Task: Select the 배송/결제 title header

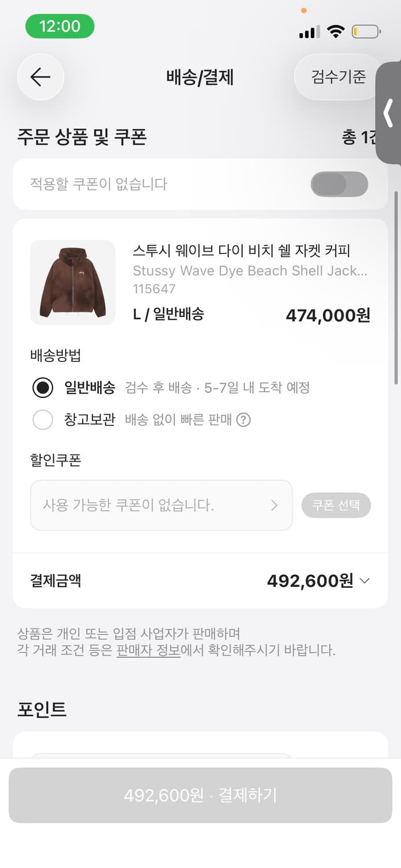Action: point(200,77)
